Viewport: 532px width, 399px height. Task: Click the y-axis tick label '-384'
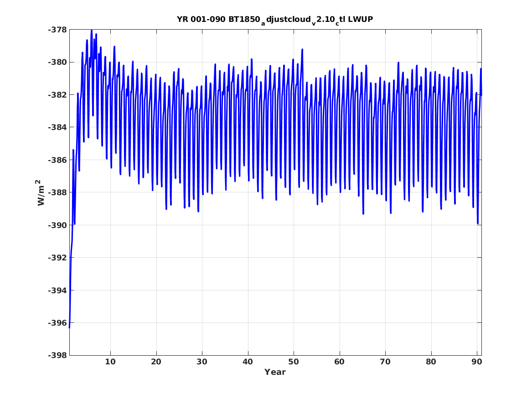57,128
